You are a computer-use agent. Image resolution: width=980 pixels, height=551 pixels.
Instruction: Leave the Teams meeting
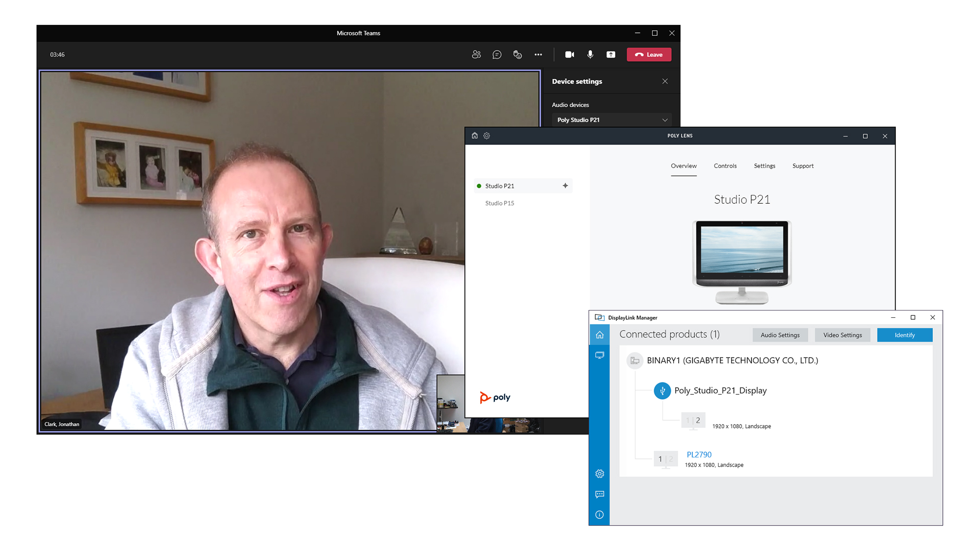coord(649,54)
